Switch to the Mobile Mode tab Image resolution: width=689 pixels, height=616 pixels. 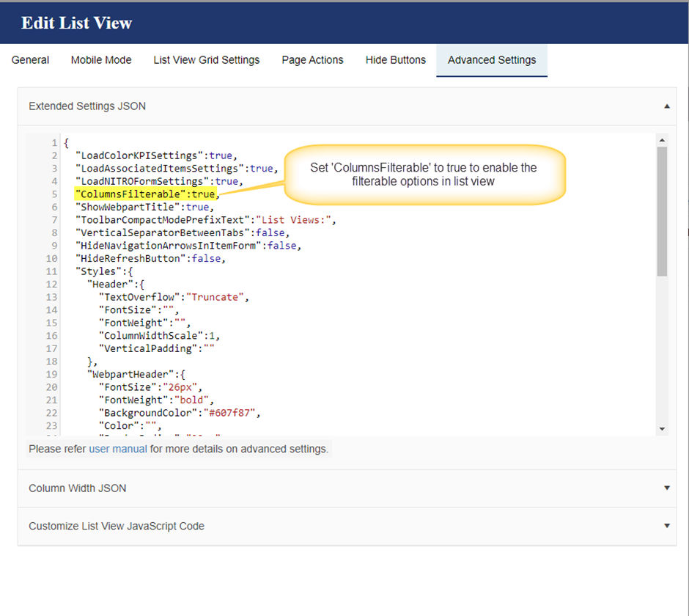point(101,60)
